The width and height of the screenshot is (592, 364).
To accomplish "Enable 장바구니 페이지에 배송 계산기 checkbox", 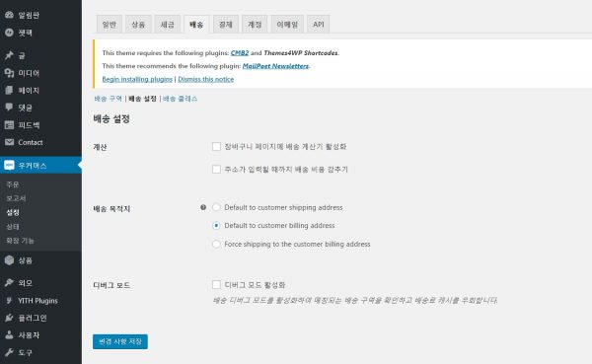I will 216,147.
